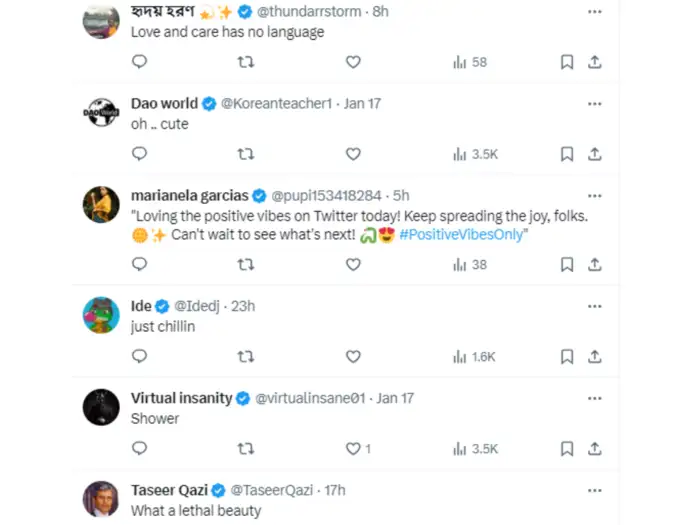Like marianela garcias' positive vibes tweet

353,265
